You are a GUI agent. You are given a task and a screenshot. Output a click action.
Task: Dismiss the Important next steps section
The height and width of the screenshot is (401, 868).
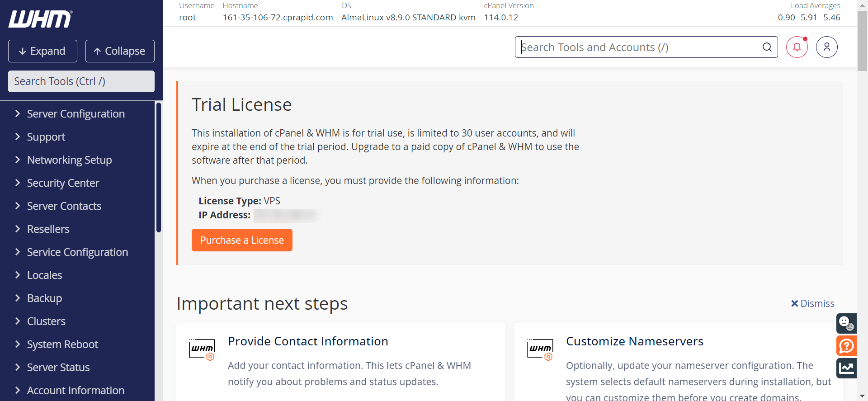point(812,303)
